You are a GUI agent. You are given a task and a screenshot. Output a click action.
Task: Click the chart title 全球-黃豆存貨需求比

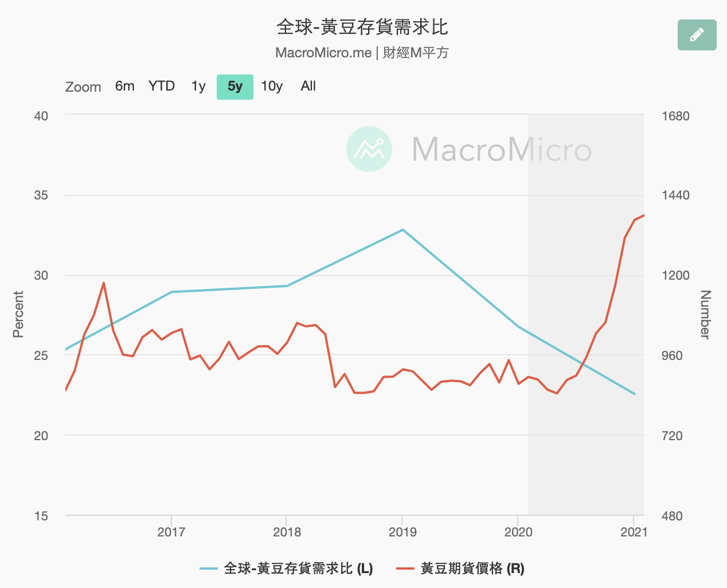coord(362,27)
